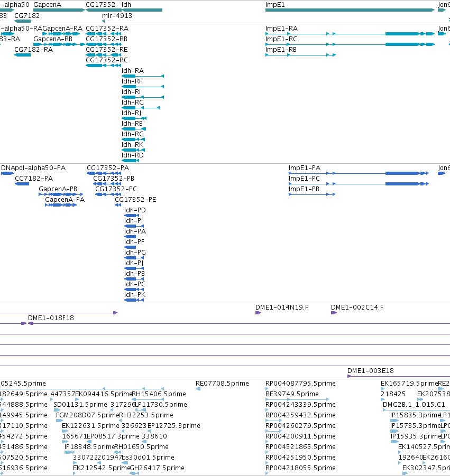Screen dimensions: 450x476
Task: Open the ImpE1-RA transcript
Action: click(282, 29)
